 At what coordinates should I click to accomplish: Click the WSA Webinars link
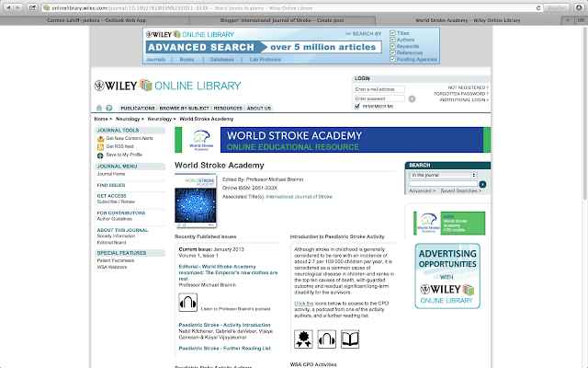click(112, 268)
